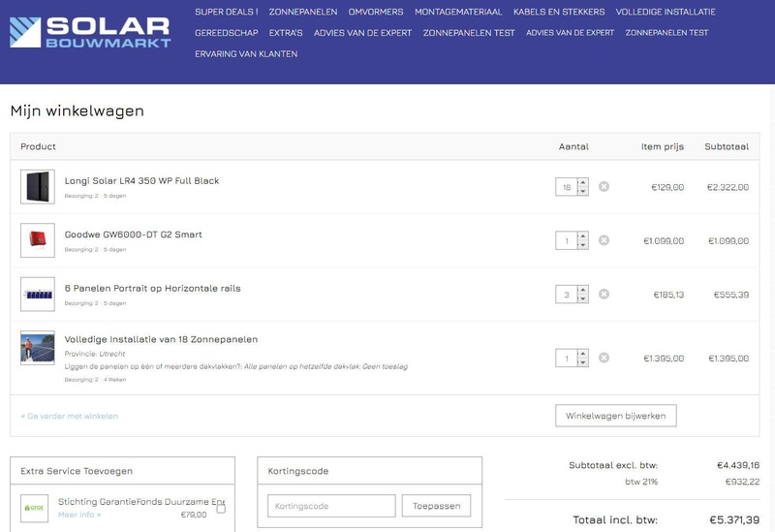
Task: Open ERVARING VAN KLANTEN menu
Action: [x=246, y=54]
